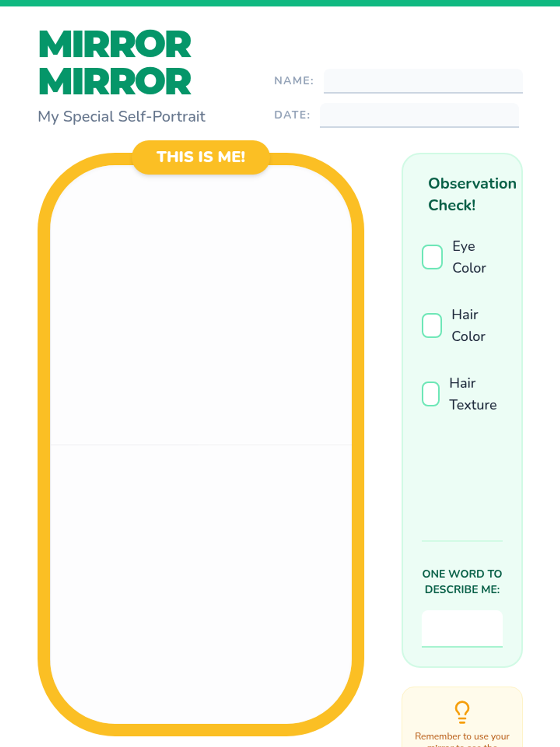560x747 pixels.
Task: Click inside the self-portrait drawing area
Action: 201,444
